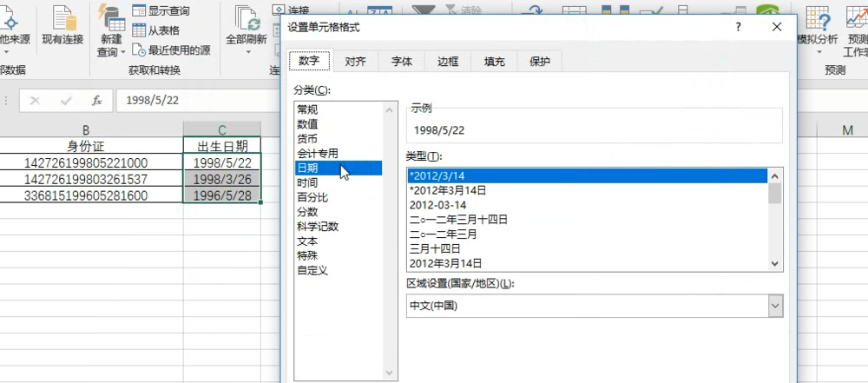The height and width of the screenshot is (383, 868).
Task: Select 时间 category
Action: click(x=339, y=182)
